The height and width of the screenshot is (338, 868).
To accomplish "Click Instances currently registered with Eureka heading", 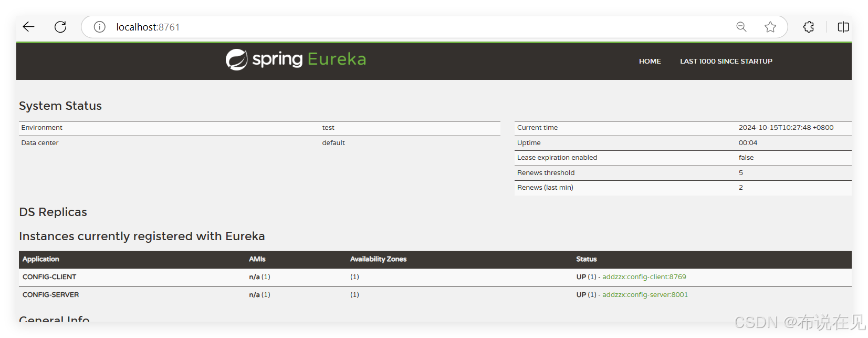I will pos(142,237).
